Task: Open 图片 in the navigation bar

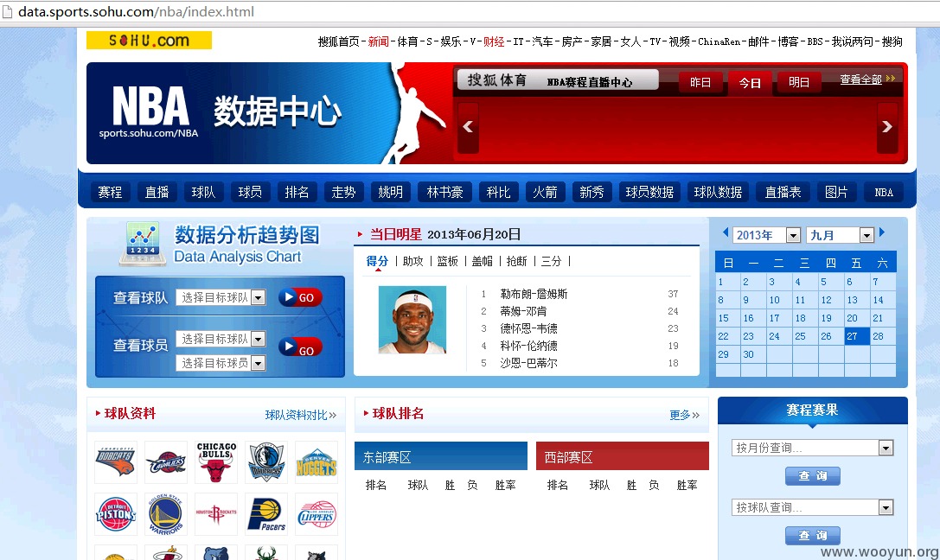Action: click(836, 192)
